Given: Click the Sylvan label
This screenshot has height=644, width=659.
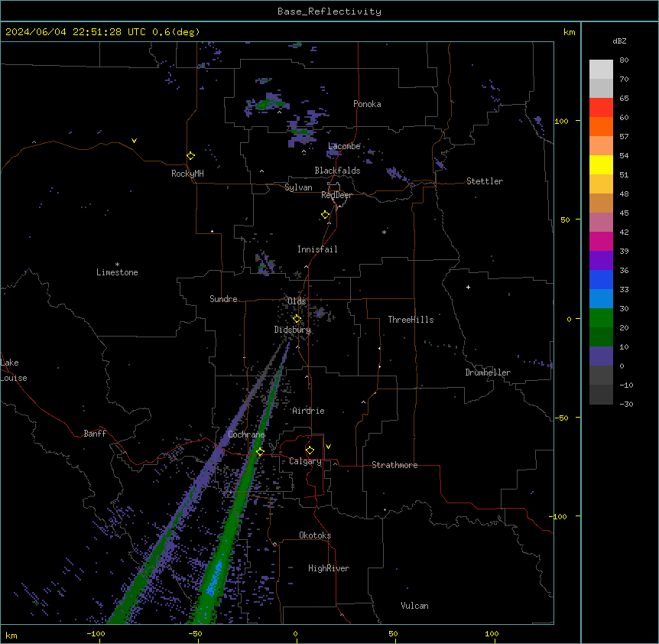Looking at the screenshot, I should (298, 187).
